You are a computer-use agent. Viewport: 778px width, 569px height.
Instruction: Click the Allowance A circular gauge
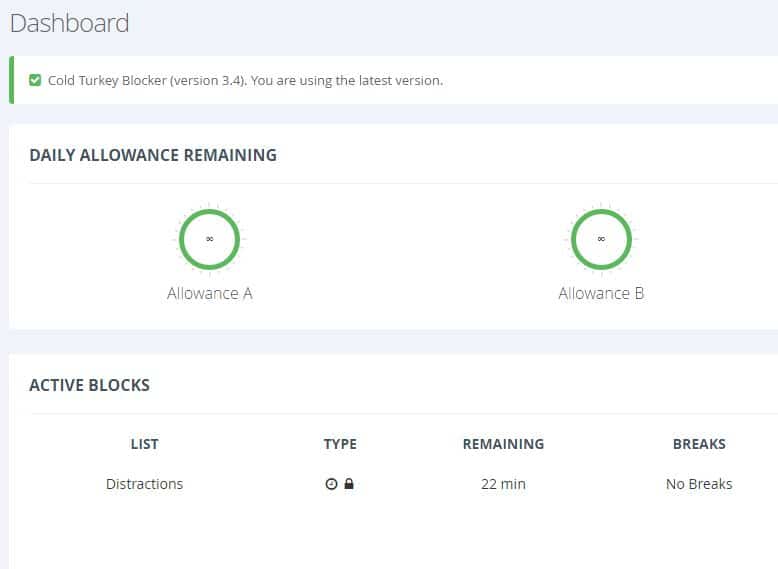[209, 239]
